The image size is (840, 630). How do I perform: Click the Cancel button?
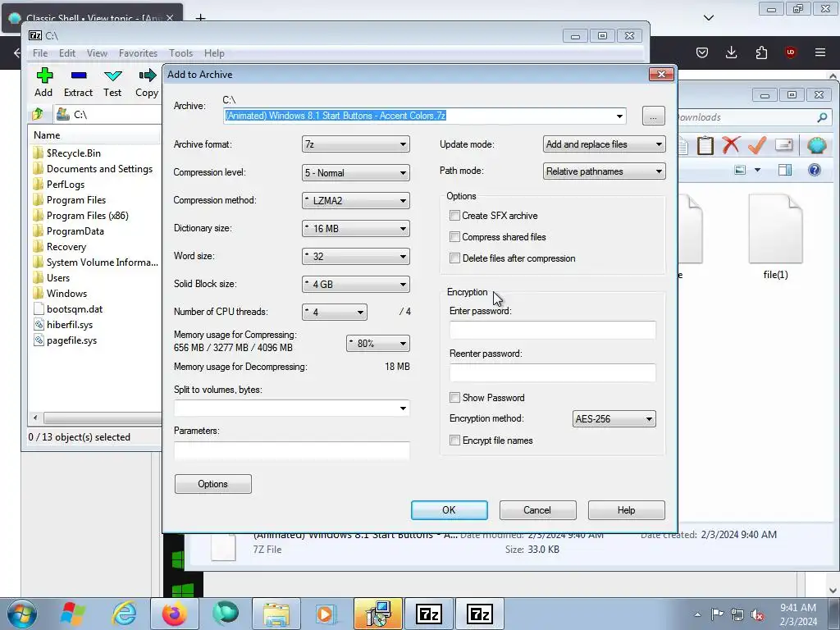[x=537, y=510]
